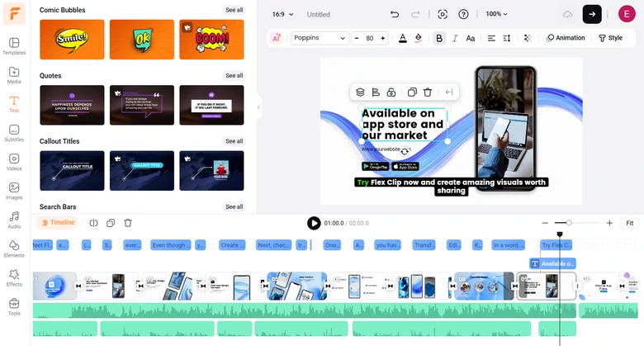Split the clip at the playhead
Screen dimensions: 644x346
[x=93, y=223]
